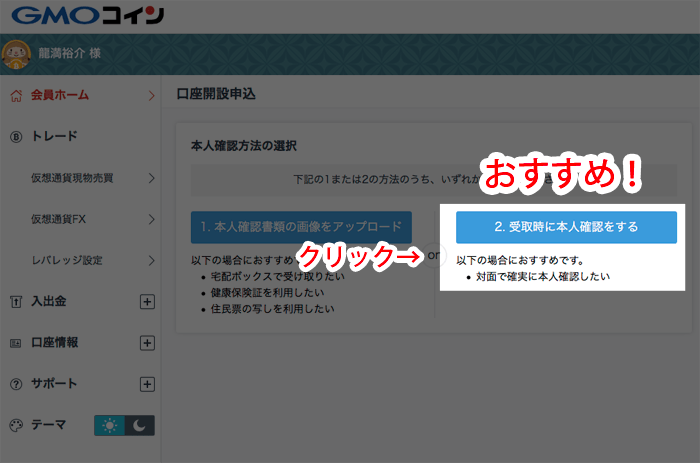The width and height of the screenshot is (700, 463).
Task: Click 2. 受取時に本人確認をする button
Action: pyautogui.click(x=565, y=227)
